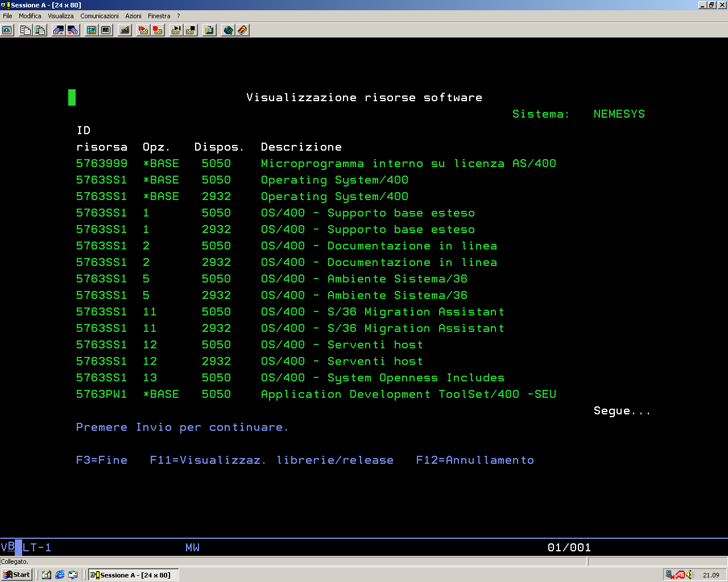Image resolution: width=728 pixels, height=582 pixels.
Task: Select the Sessione A taskbar button
Action: coord(133,575)
